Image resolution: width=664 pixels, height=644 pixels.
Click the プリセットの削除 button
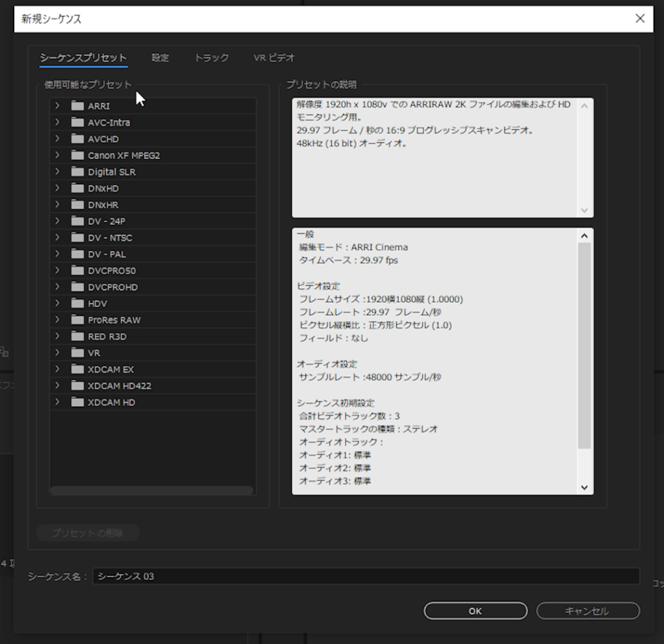click(88, 532)
